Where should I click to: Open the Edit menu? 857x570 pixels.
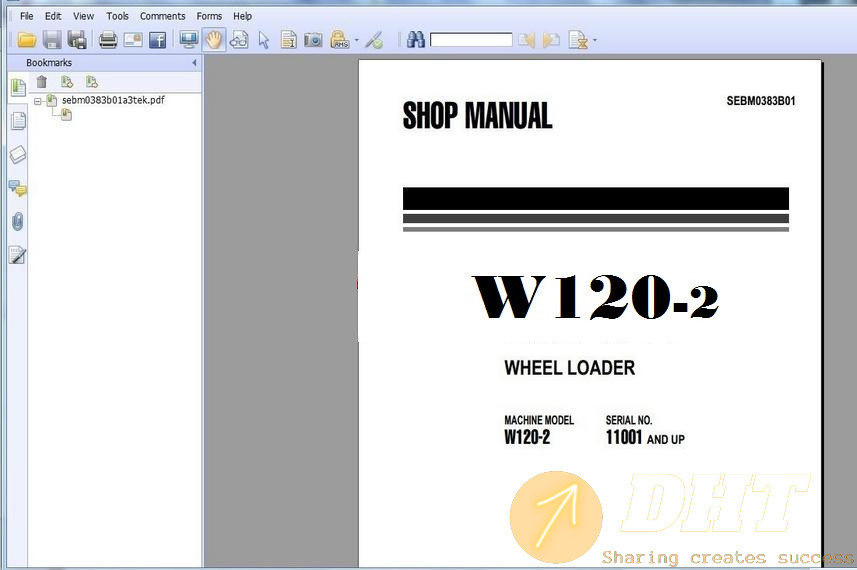[x=53, y=16]
